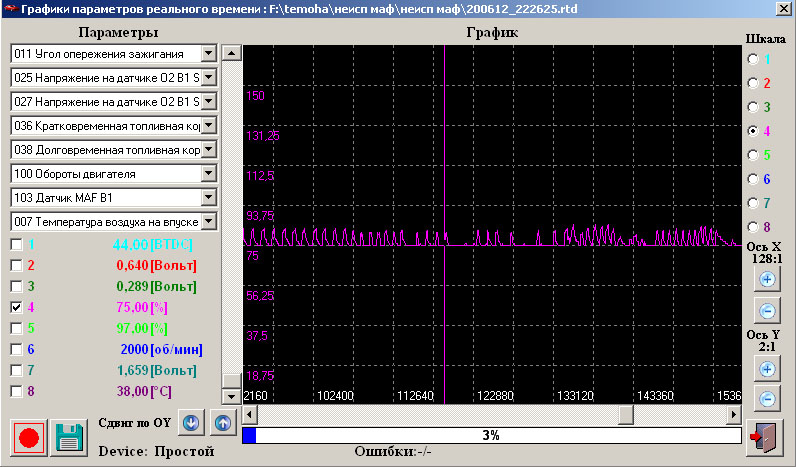Image resolution: width=796 pixels, height=467 pixels.
Task: Zoom out Y axis with minus button
Action: [767, 399]
